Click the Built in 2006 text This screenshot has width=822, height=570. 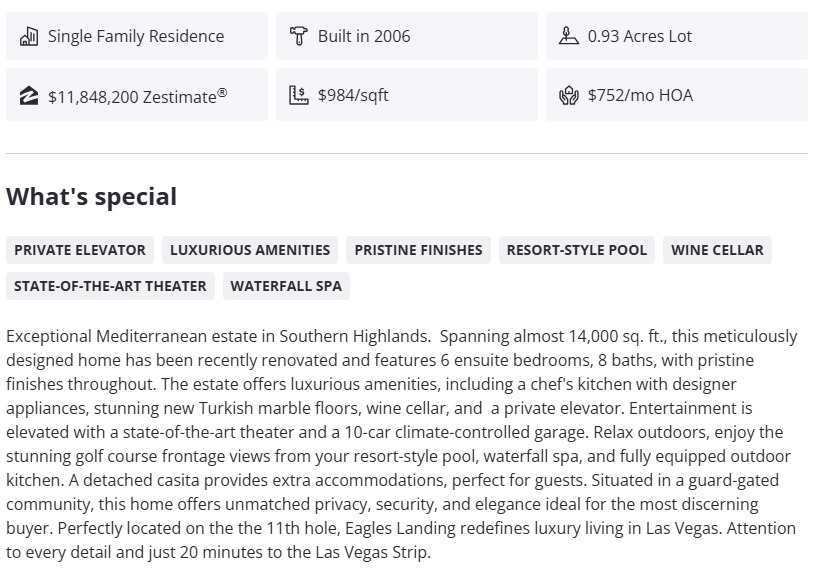[x=364, y=36]
